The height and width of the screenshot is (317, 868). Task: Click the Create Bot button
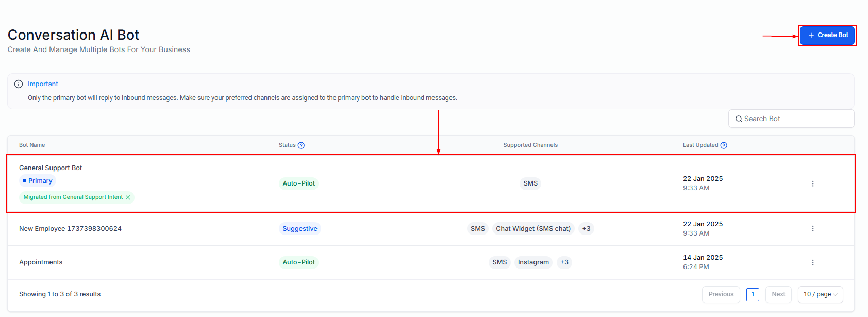827,35
